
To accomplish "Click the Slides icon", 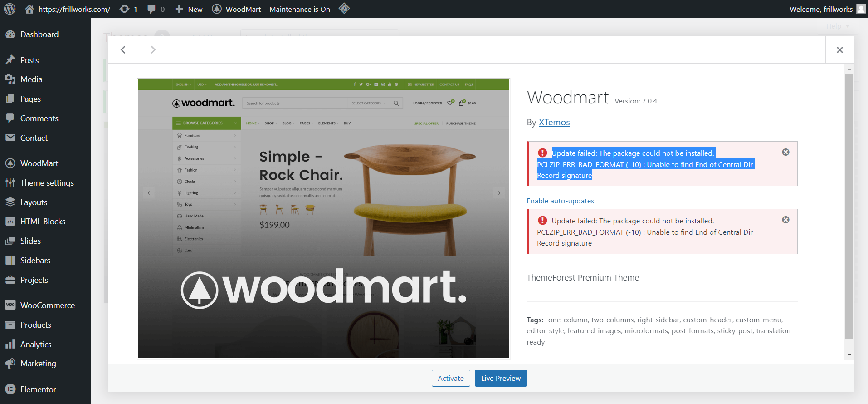I will pyautogui.click(x=10, y=241).
